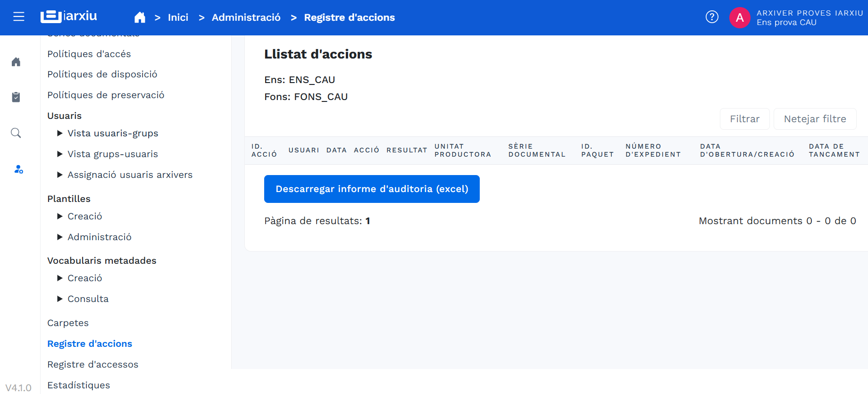Open Polítiques de disposició

[x=102, y=74]
